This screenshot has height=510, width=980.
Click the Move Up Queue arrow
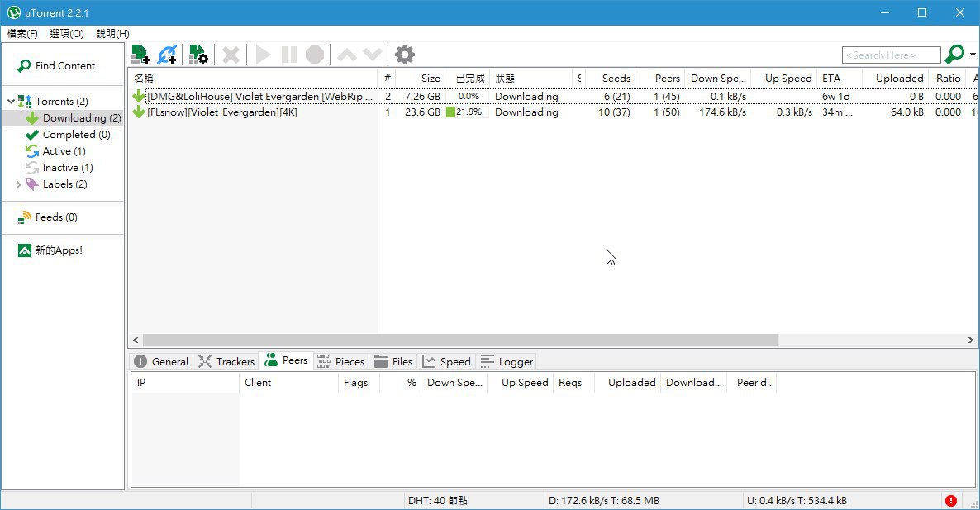[347, 55]
